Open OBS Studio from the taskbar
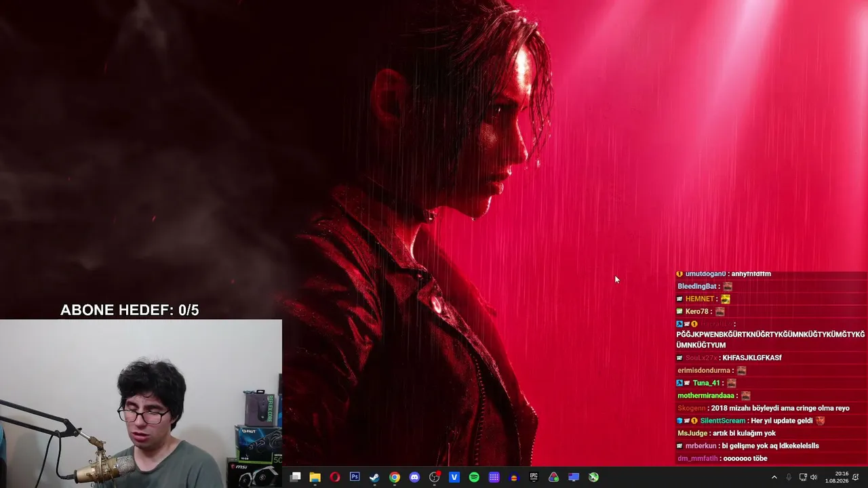This screenshot has width=868, height=488. pos(435,477)
